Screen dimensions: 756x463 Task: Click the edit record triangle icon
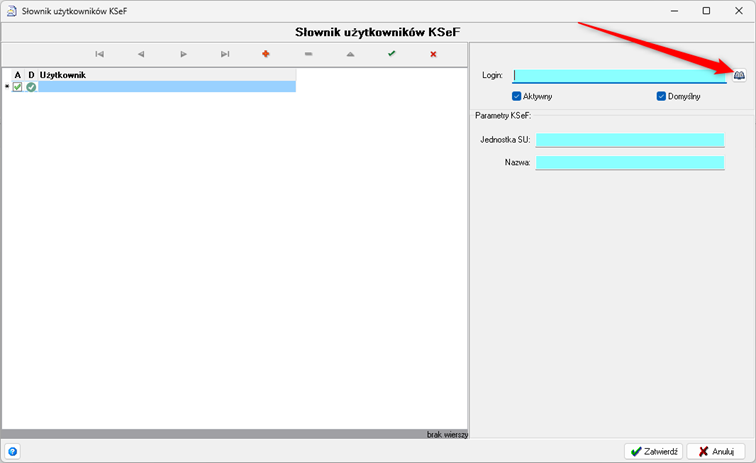coord(350,54)
